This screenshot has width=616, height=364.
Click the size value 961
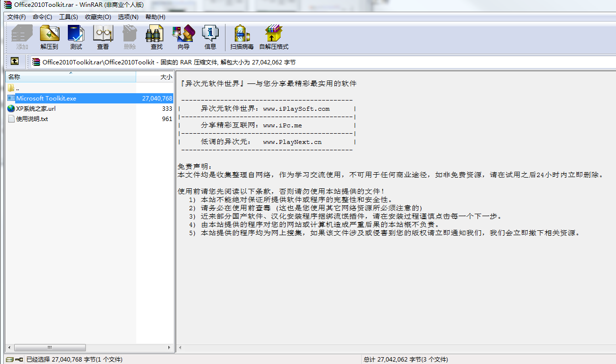(167, 119)
